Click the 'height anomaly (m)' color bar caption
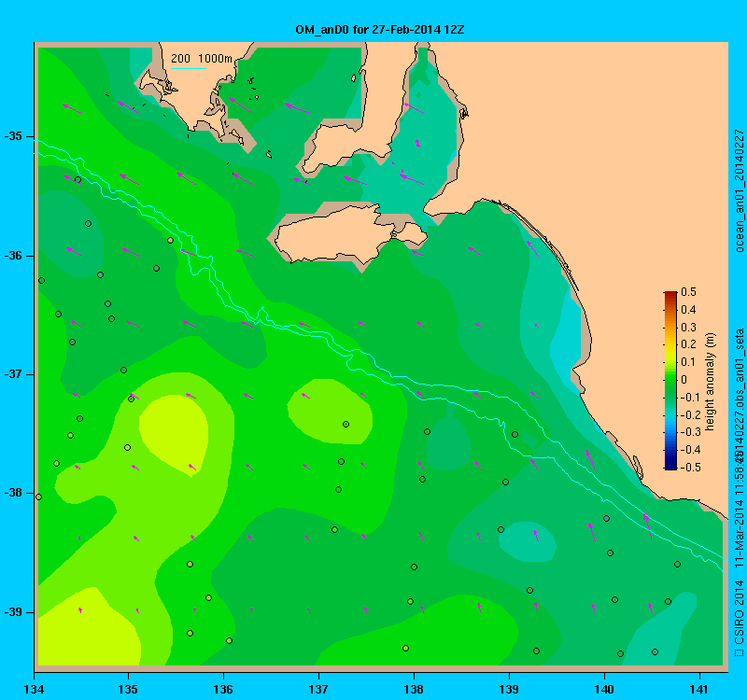This screenshot has height=700, width=747. pyautogui.click(x=711, y=382)
